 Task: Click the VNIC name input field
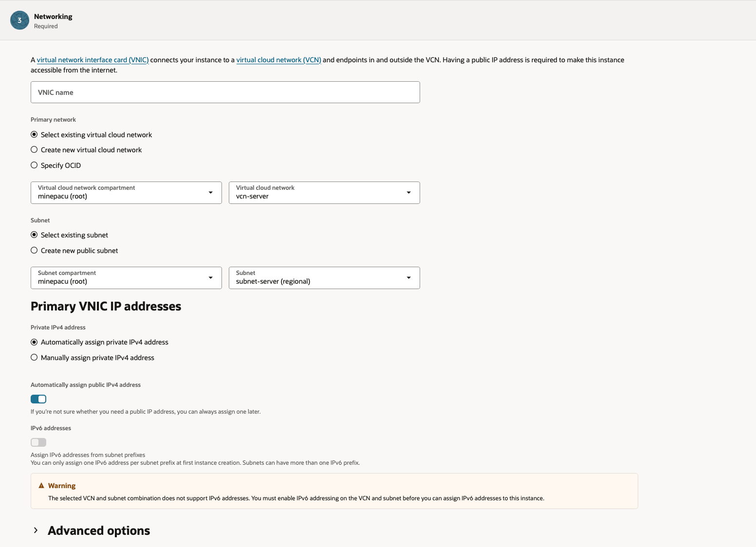225,92
